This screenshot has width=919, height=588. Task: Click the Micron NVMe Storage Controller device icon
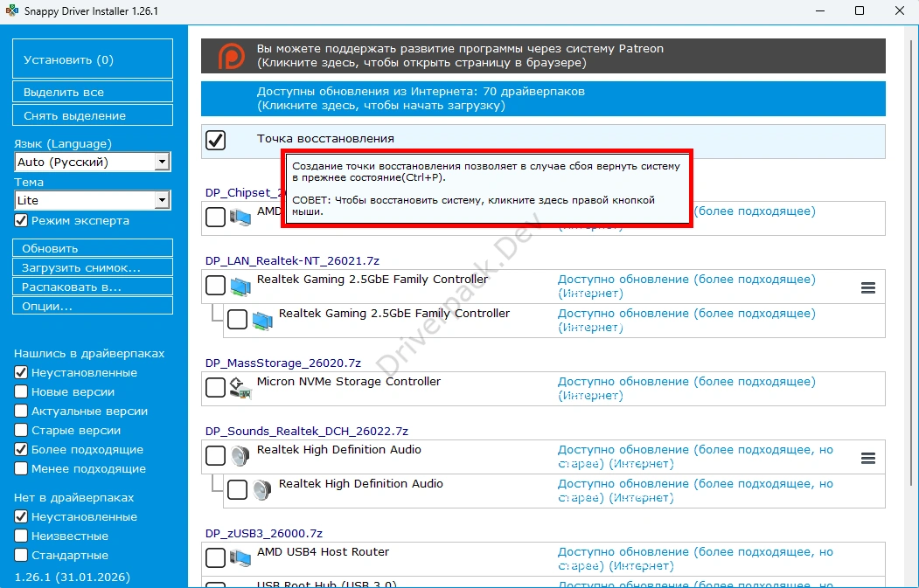click(x=240, y=388)
